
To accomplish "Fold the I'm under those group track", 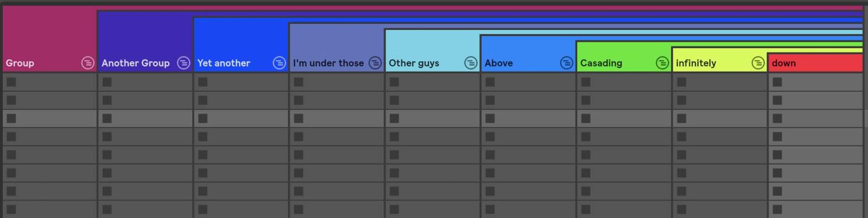I will pos(375,63).
